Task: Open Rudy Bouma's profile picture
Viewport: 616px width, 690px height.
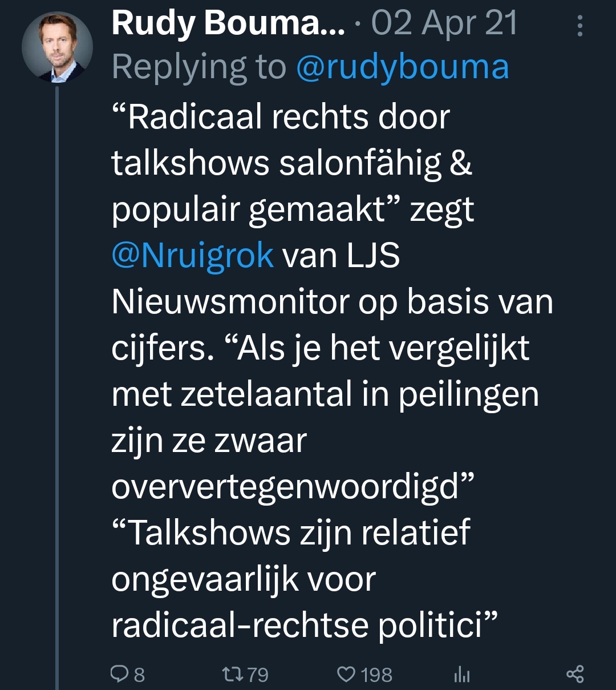Action: tap(57, 47)
